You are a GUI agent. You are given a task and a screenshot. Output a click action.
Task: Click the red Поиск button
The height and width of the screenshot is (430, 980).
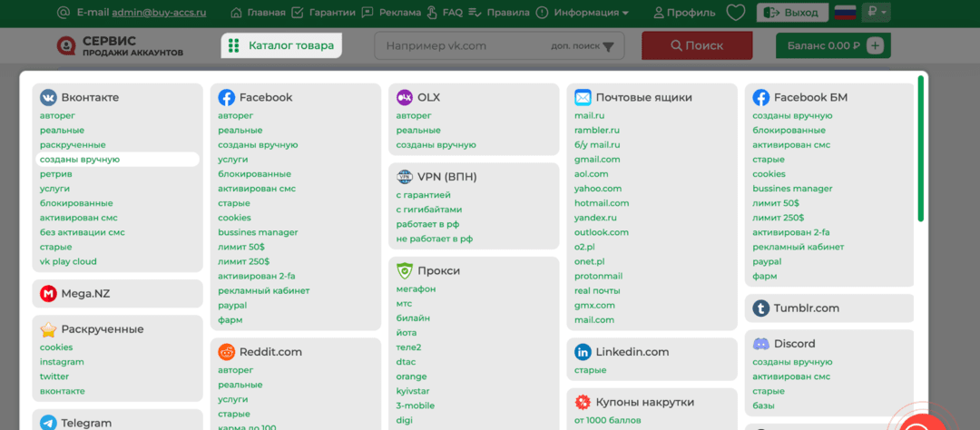[x=697, y=45]
